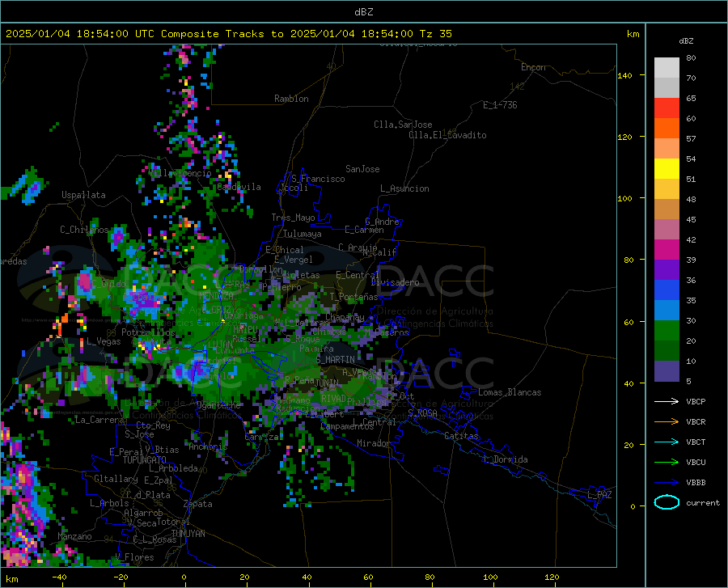The height and width of the screenshot is (588, 728).
Task: Click the Catitas label on map
Action: (461, 436)
